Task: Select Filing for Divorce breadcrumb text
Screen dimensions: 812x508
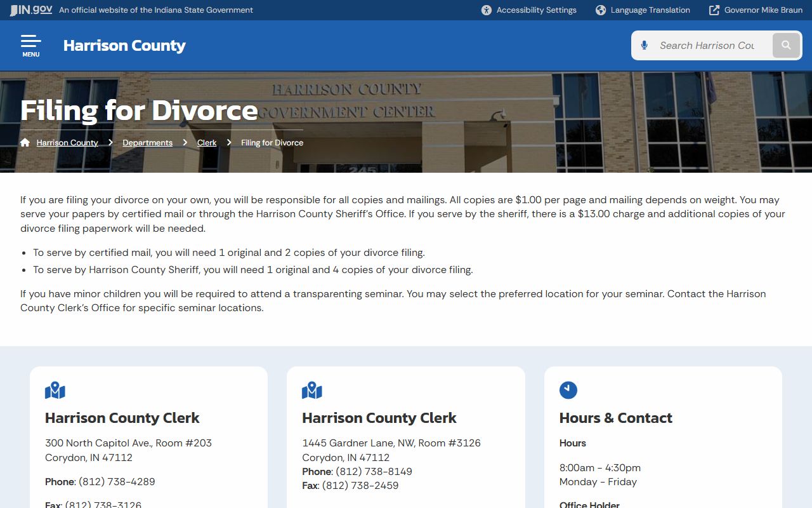Action: [x=272, y=143]
